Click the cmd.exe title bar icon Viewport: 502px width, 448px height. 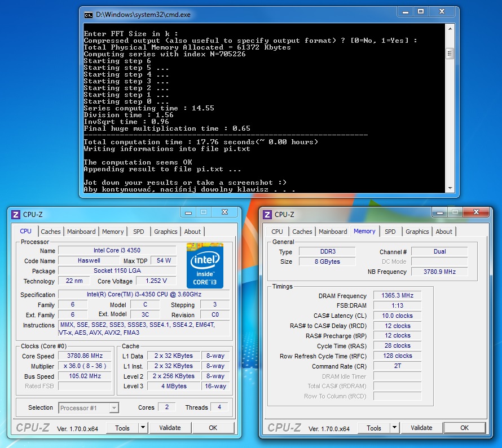coord(88,15)
